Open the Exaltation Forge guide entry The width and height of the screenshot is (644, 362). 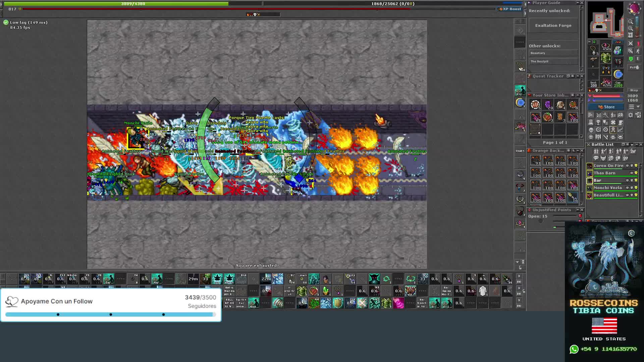click(x=553, y=25)
